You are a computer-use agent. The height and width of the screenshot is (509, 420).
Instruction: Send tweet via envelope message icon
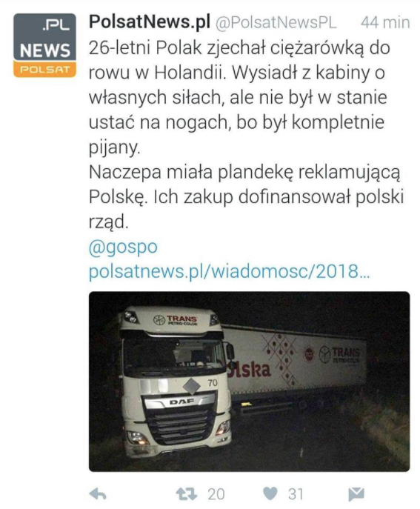click(356, 494)
